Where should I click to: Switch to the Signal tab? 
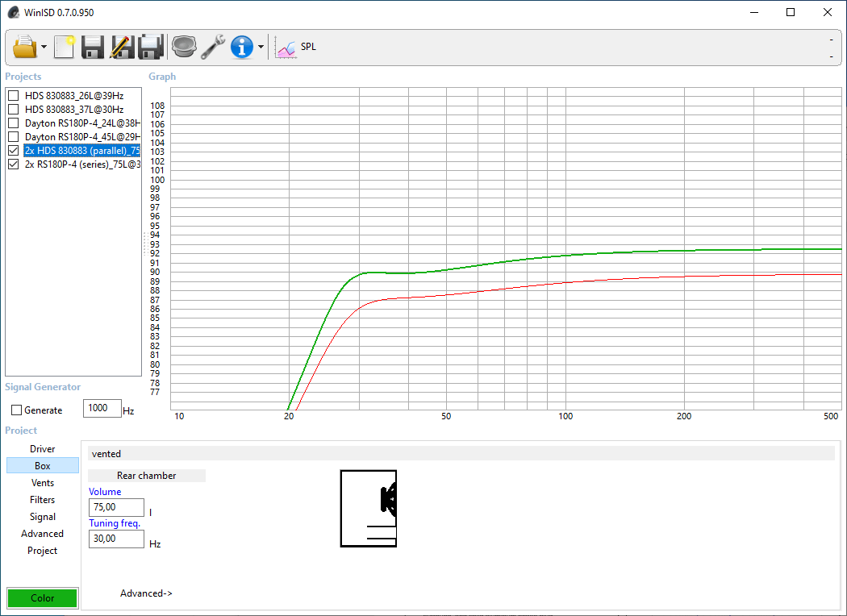coord(43,517)
